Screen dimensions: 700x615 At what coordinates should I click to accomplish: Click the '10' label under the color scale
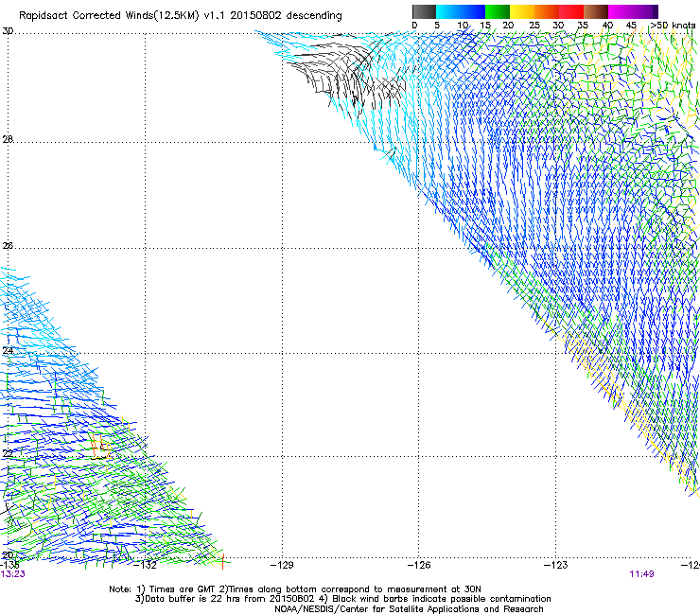tap(463, 26)
